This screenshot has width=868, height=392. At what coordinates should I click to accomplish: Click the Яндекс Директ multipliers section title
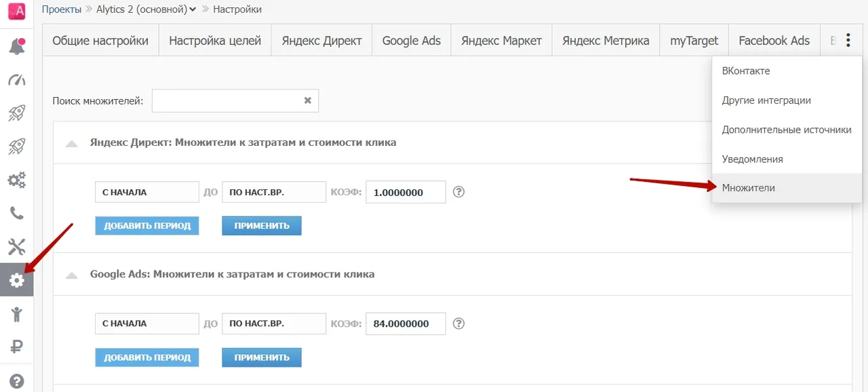[x=243, y=143]
